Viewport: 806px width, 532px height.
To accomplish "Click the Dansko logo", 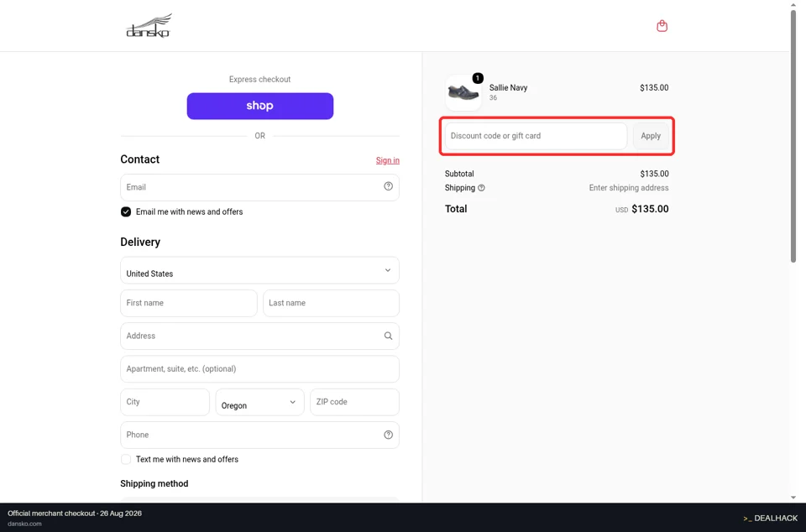I will pyautogui.click(x=149, y=26).
